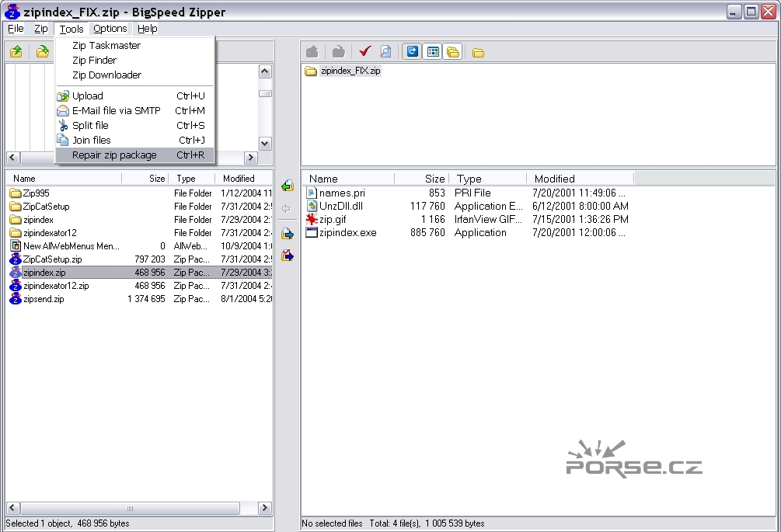Click the green arrow extract-to-folder icon
Viewport: 781px width, 532px height.
tap(288, 186)
